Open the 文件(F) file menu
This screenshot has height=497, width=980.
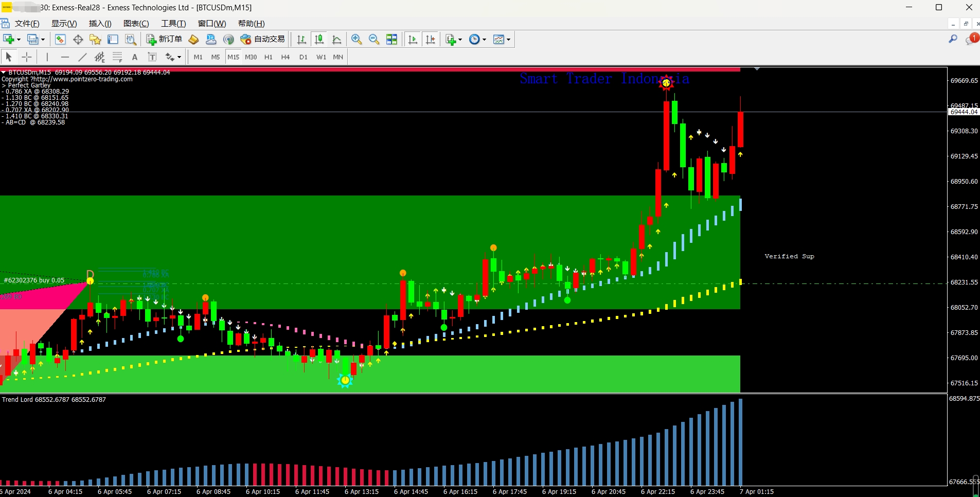27,24
